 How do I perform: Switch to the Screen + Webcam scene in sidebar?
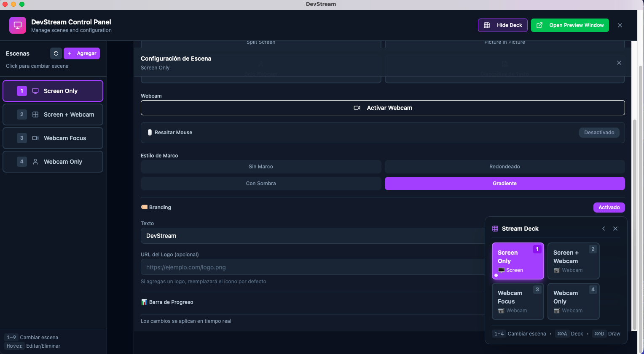click(x=53, y=114)
